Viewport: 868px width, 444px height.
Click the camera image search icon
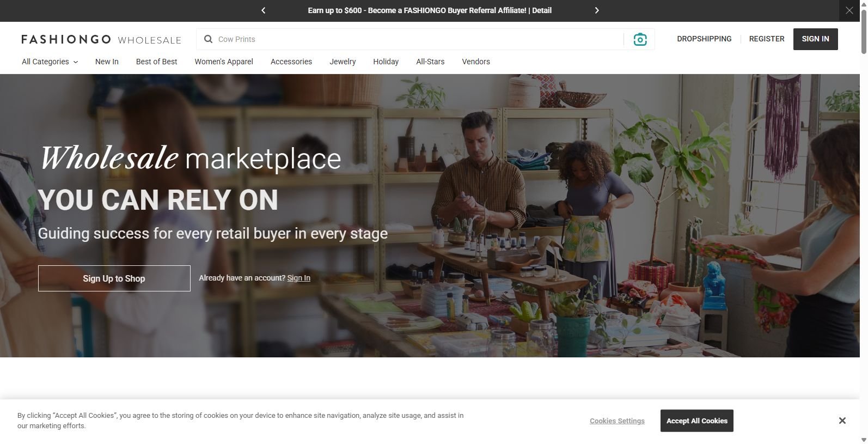(640, 39)
